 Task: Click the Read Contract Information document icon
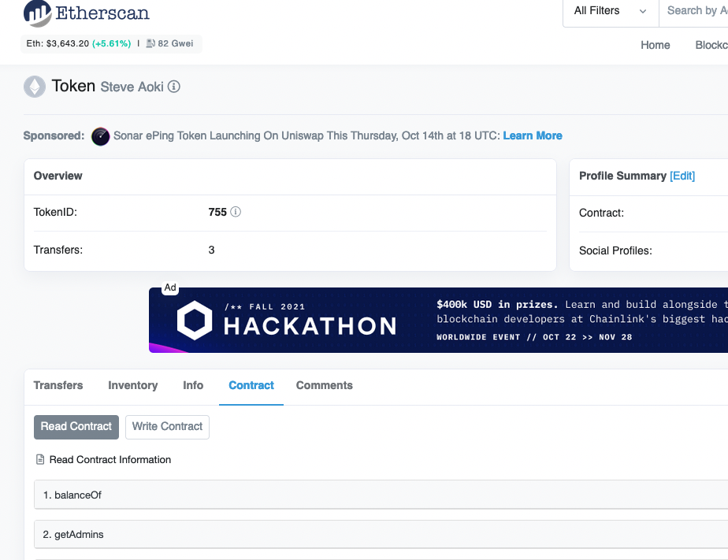[40, 460]
